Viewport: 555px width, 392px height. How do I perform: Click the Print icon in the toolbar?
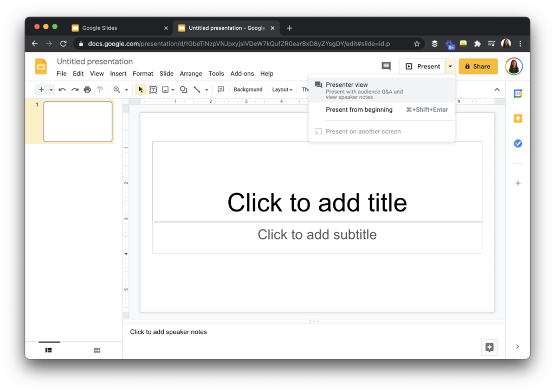pyautogui.click(x=87, y=89)
